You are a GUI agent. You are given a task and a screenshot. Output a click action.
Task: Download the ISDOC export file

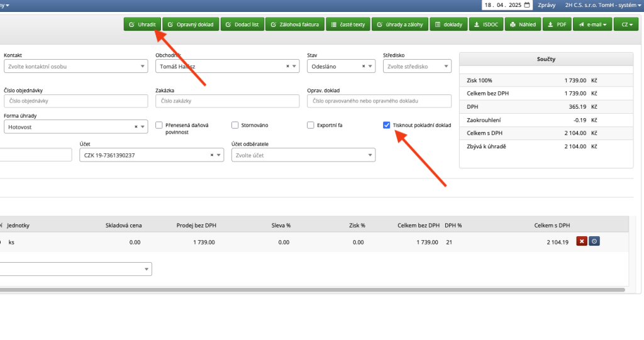(x=485, y=25)
